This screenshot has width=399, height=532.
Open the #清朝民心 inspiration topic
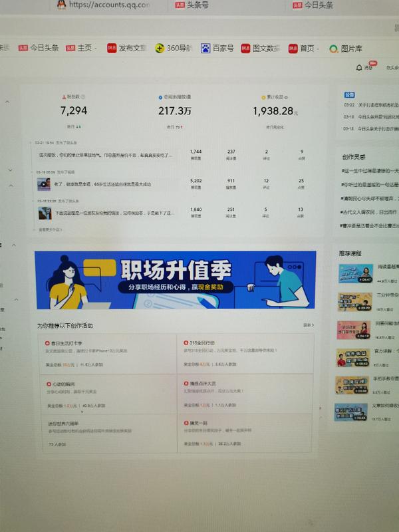tap(370, 198)
